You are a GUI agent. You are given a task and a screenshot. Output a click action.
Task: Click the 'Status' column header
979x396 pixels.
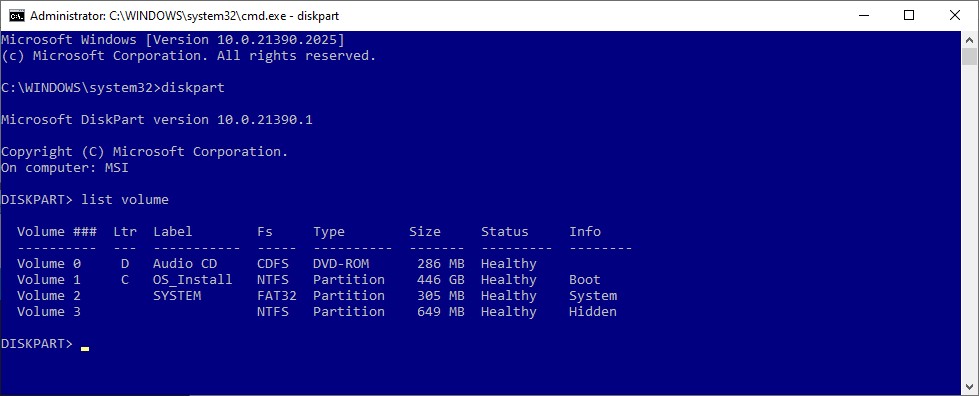(504, 232)
